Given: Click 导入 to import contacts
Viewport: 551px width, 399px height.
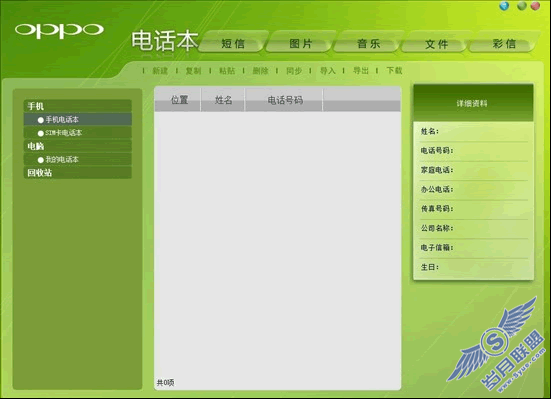Looking at the screenshot, I should (x=328, y=71).
